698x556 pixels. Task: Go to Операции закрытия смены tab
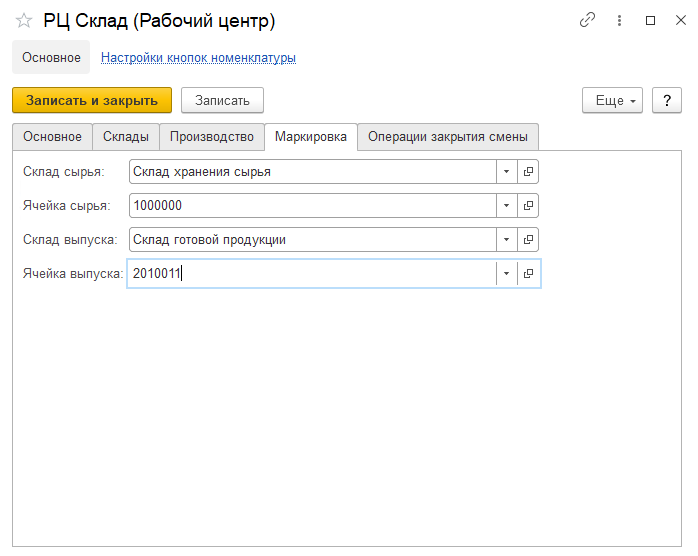tap(447, 136)
